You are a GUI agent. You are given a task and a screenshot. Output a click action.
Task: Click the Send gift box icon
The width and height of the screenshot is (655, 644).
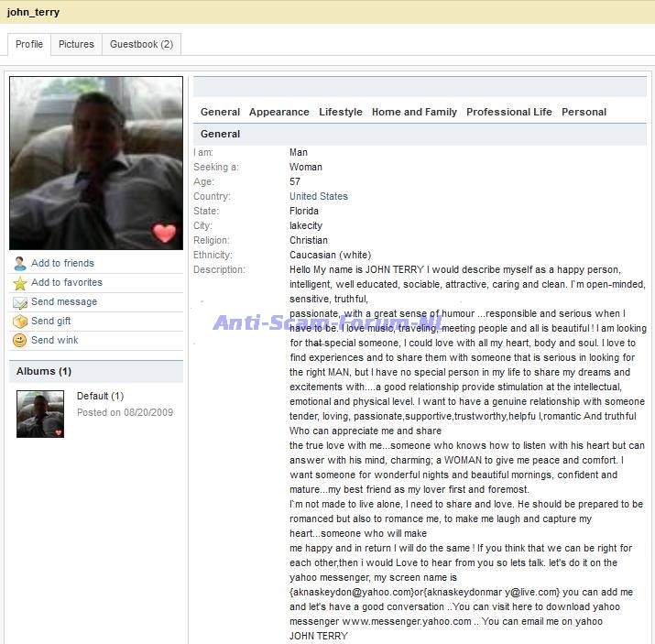click(20, 322)
